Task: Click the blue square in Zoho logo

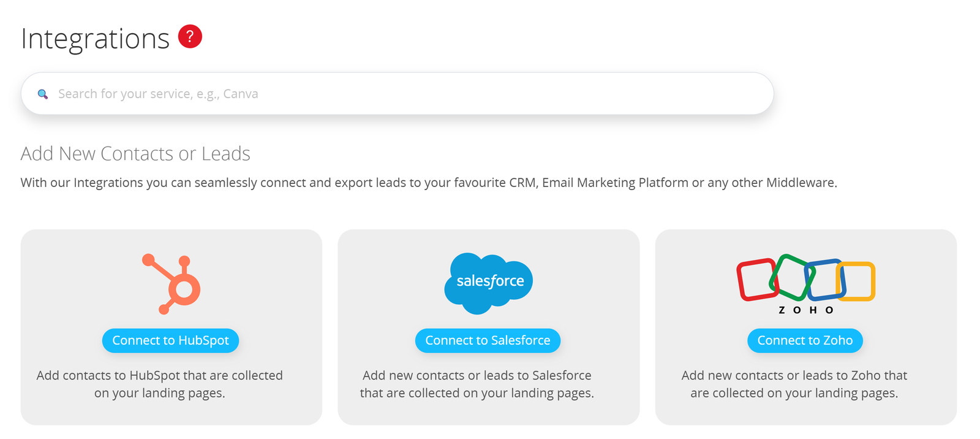Action: 826,280
